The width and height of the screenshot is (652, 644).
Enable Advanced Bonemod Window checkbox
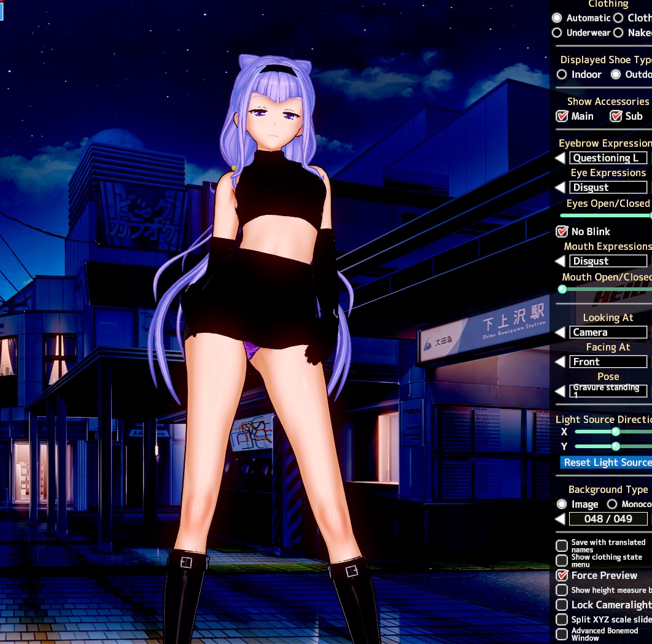coord(562,634)
